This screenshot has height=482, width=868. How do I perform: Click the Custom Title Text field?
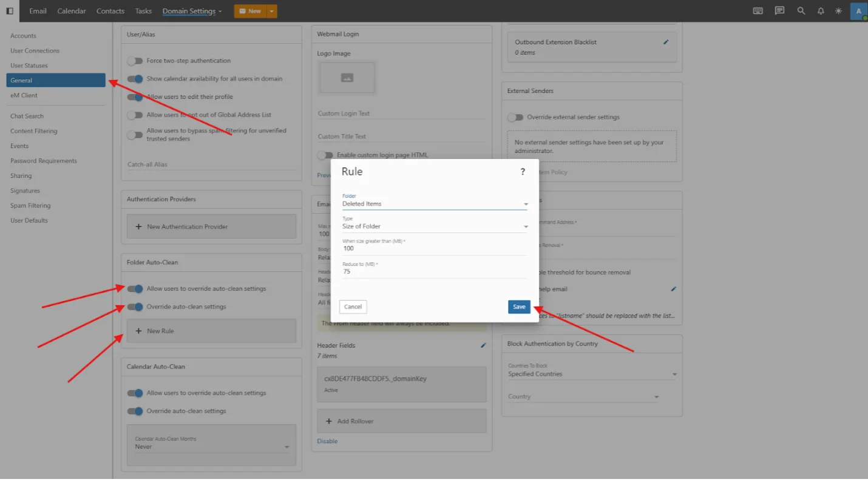(401, 137)
